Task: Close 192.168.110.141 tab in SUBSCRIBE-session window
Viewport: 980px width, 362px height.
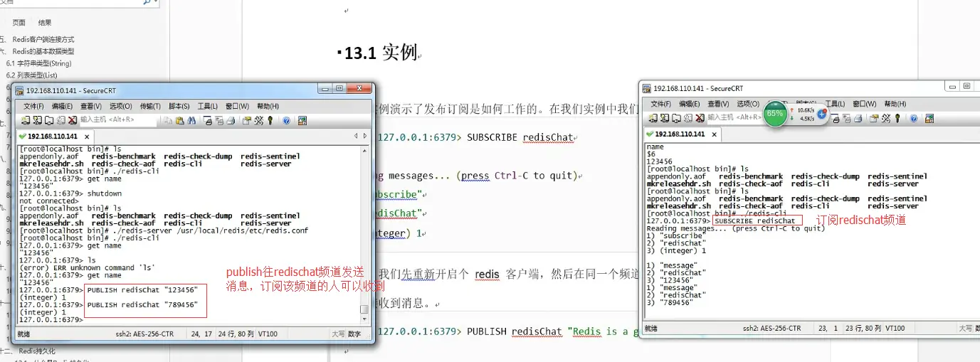Action: coord(714,134)
